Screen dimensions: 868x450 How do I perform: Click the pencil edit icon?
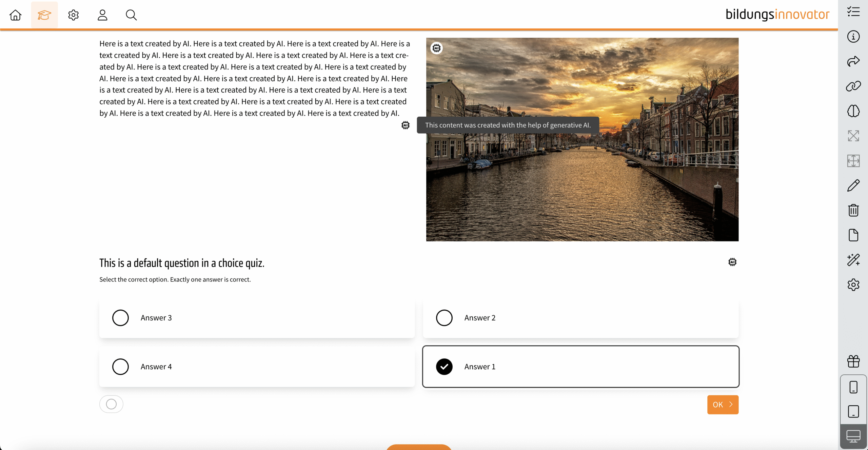[x=853, y=185]
